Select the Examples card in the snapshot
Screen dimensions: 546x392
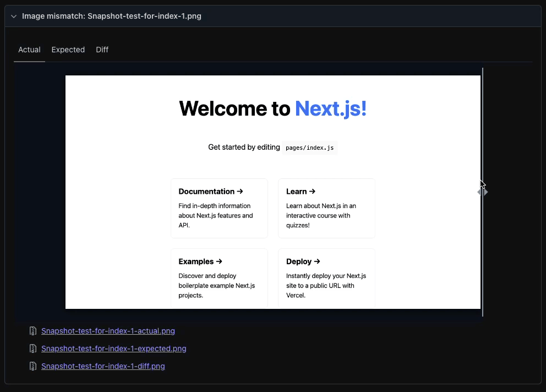(219, 278)
